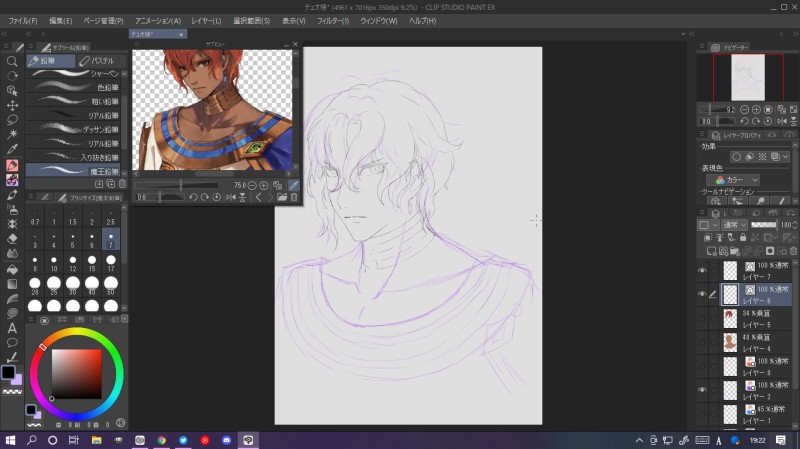The height and width of the screenshot is (449, 800).
Task: Delete layer with the layer panel trash icon
Action: 793,251
